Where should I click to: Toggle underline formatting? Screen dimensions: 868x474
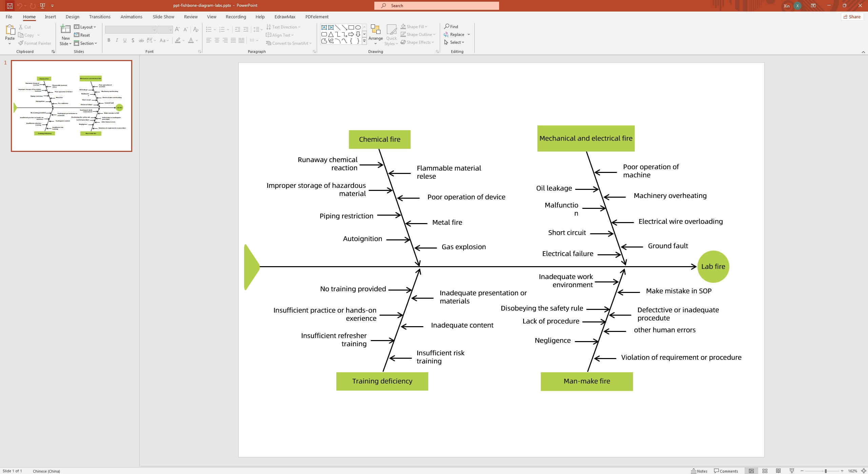(125, 40)
